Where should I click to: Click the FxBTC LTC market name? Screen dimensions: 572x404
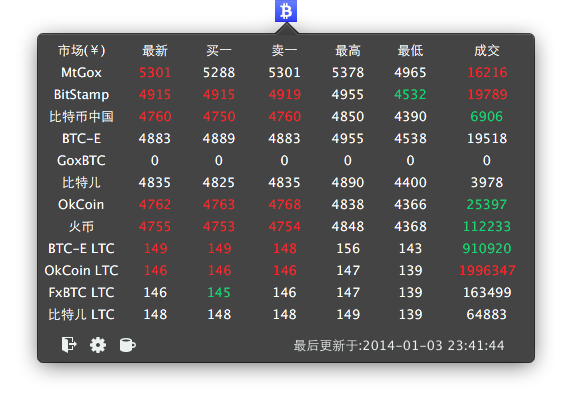81,292
